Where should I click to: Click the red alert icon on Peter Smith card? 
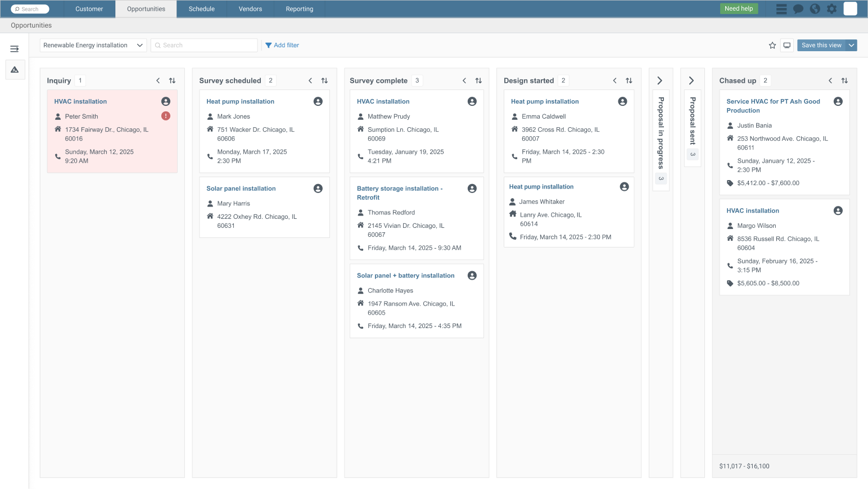[166, 116]
